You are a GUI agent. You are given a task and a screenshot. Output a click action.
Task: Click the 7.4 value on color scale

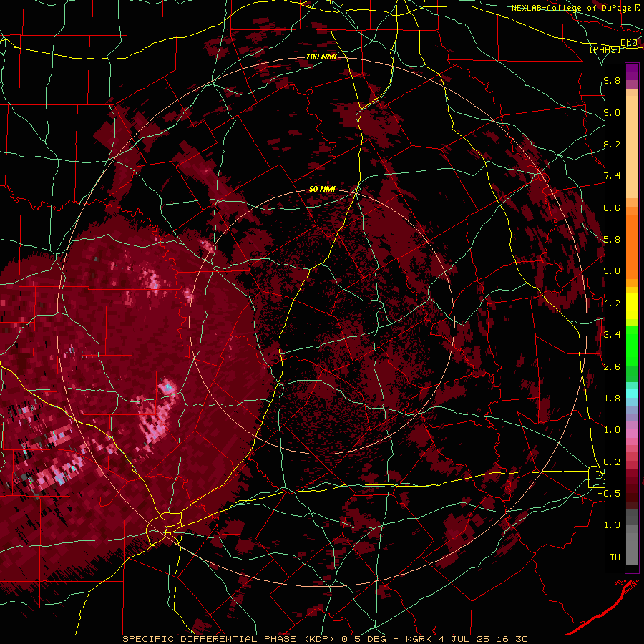612,176
